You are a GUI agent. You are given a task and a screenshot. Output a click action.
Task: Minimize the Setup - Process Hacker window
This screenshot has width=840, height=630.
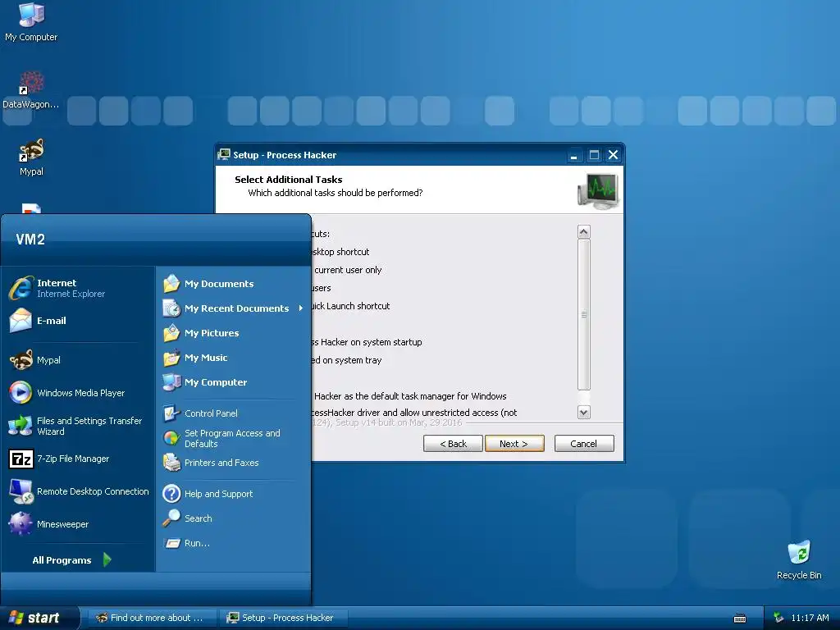(x=573, y=155)
